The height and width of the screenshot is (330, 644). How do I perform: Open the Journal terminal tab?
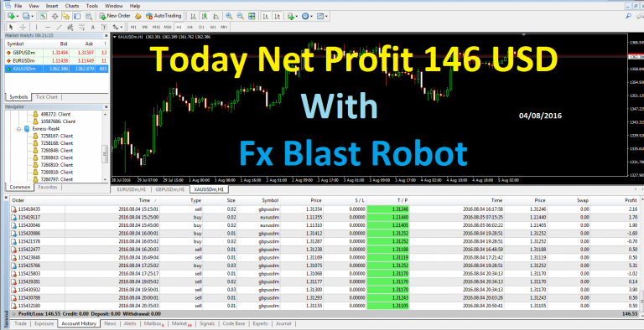tap(283, 323)
